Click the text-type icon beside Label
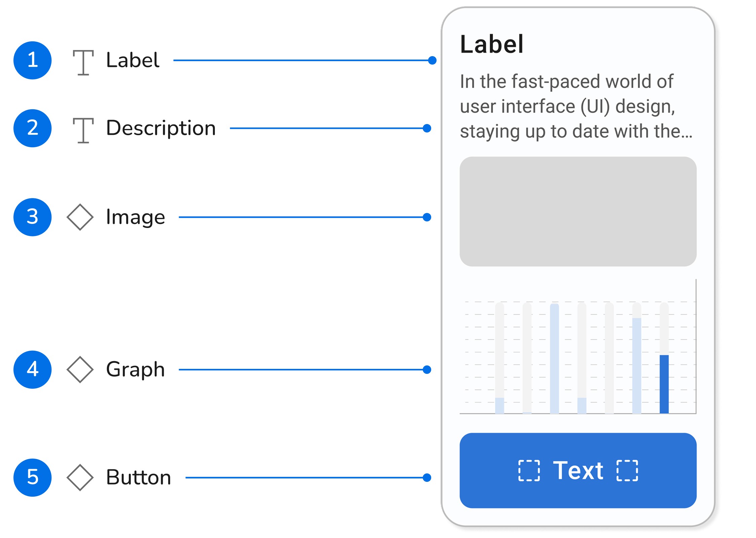This screenshot has width=756, height=538. coord(83,63)
